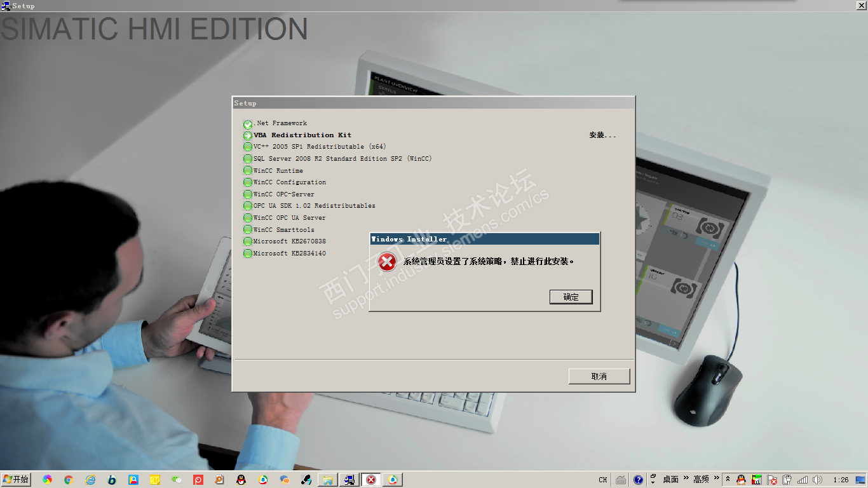Open Google Chrome from the taskbar
Viewport: 868px width, 488px height.
tap(69, 480)
